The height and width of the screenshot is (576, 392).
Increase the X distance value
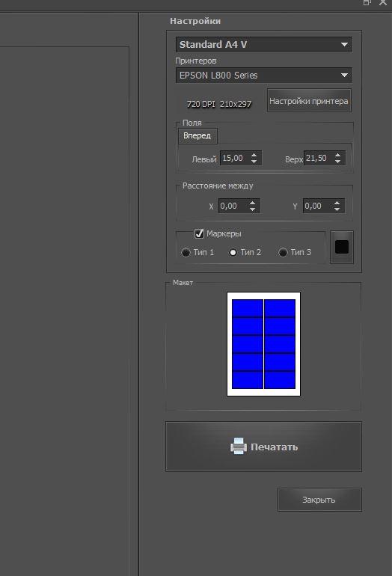pos(252,203)
